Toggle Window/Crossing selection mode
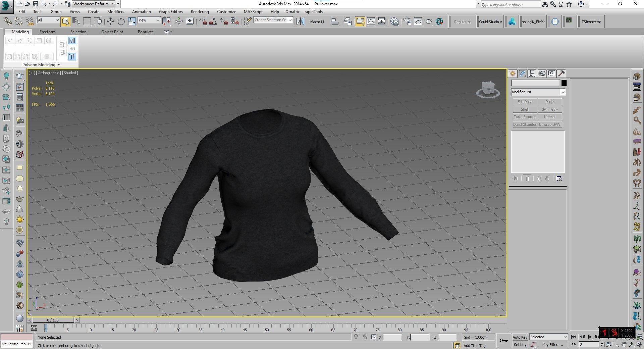This screenshot has height=349, width=644. 98,21
